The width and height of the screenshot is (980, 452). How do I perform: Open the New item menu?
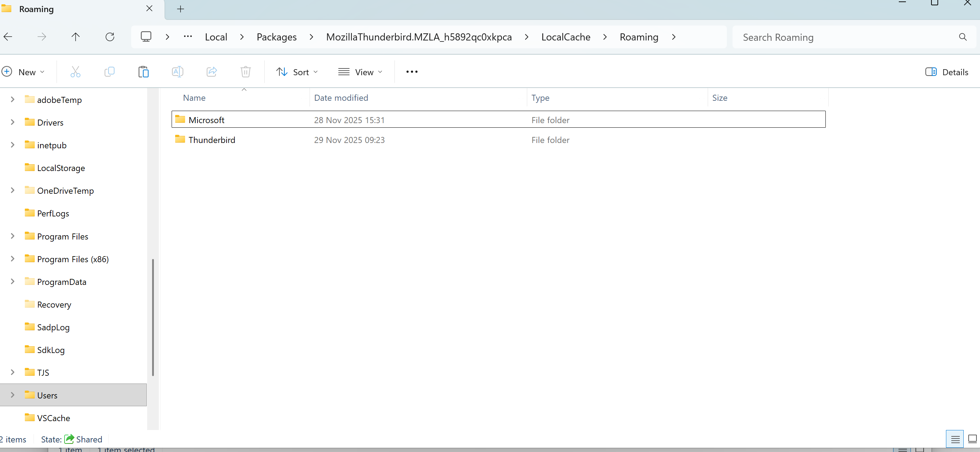tap(23, 72)
